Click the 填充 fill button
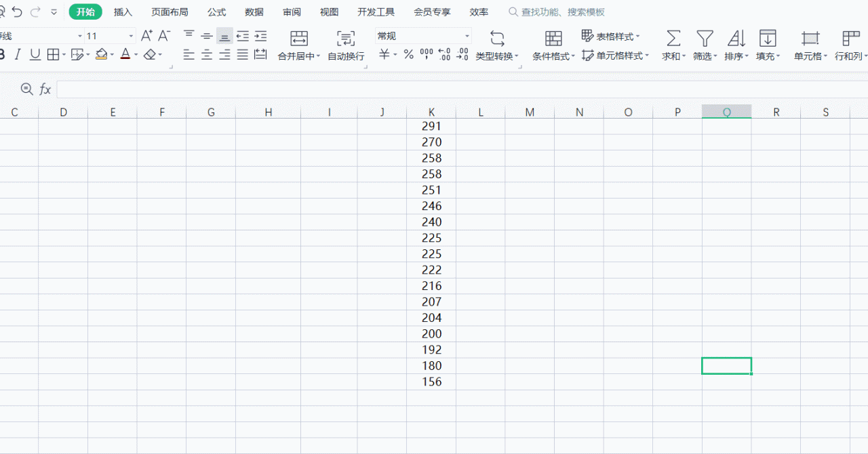This screenshot has width=868, height=454. (x=768, y=46)
